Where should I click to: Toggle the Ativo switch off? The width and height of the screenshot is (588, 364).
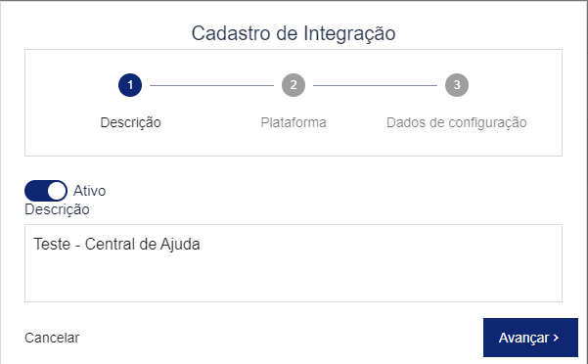pos(46,191)
